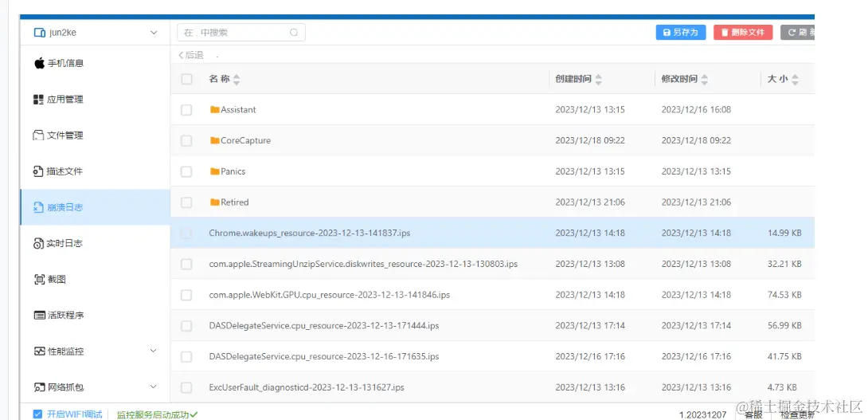Image resolution: width=868 pixels, height=420 pixels.
Task: Click the performance monitor icon beside 性能监控
Action: click(39, 351)
